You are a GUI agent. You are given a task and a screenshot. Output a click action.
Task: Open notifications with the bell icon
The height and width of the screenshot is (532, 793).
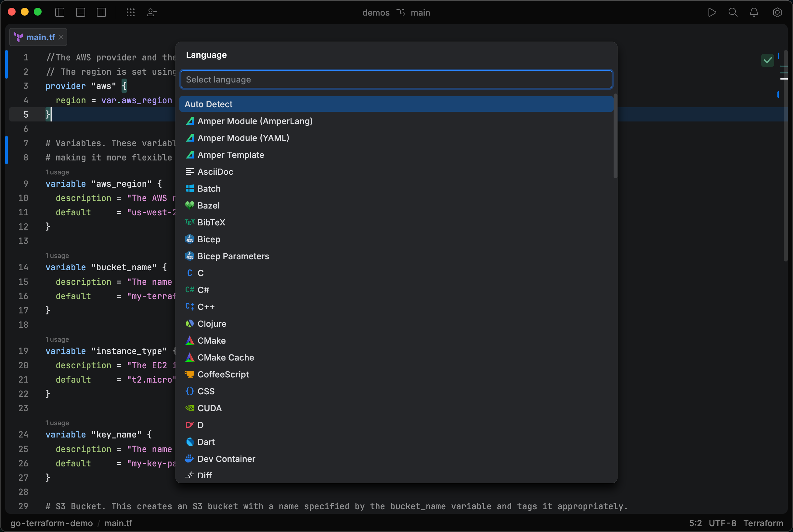(x=754, y=13)
